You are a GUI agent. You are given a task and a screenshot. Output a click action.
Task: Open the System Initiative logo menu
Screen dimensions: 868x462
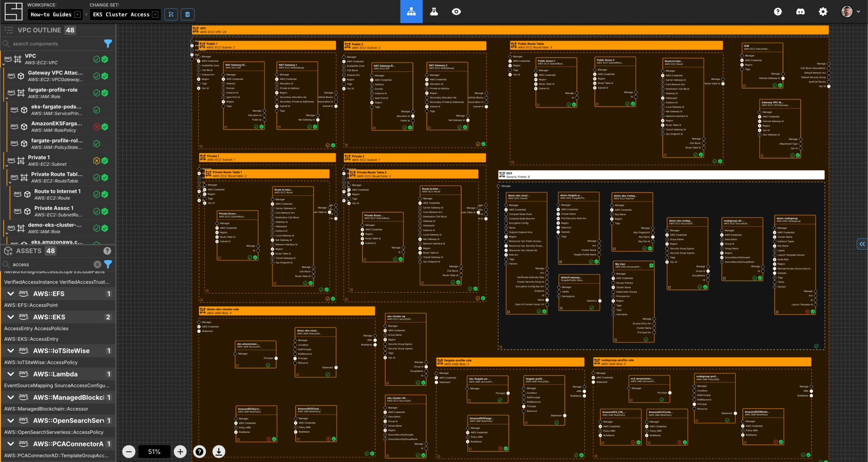click(13, 11)
